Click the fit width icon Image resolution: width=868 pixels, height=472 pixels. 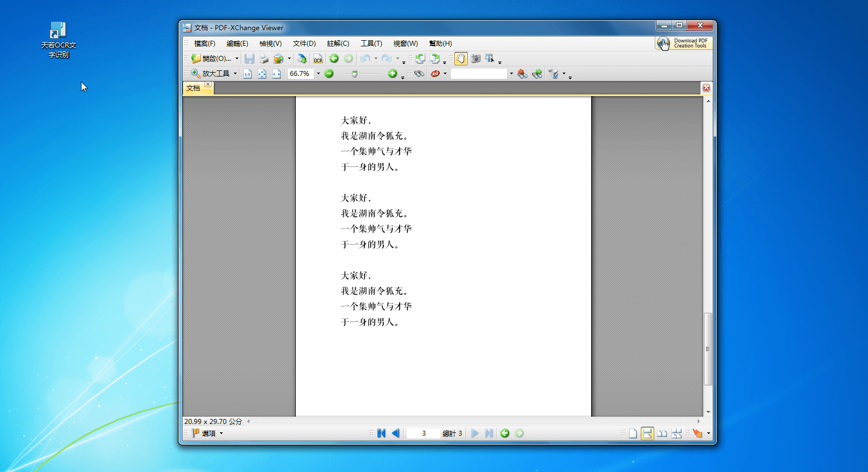click(x=277, y=74)
